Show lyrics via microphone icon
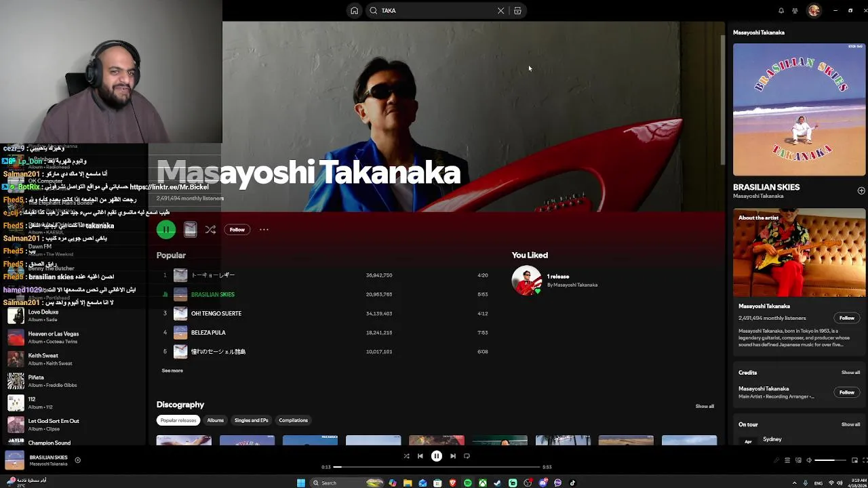The width and height of the screenshot is (868, 488). click(776, 460)
